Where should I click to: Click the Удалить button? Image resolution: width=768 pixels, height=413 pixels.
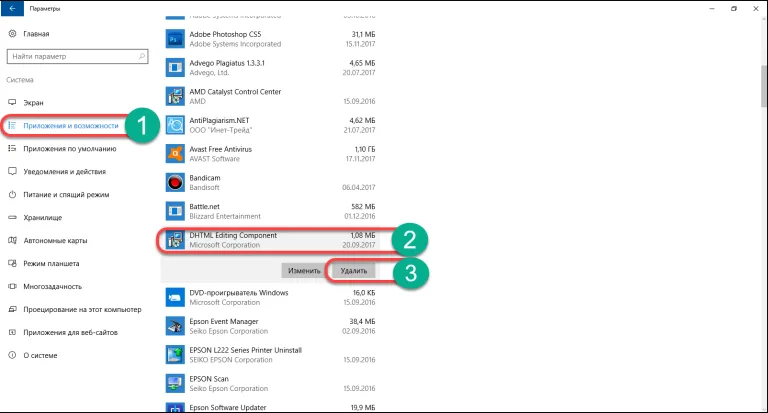(354, 270)
